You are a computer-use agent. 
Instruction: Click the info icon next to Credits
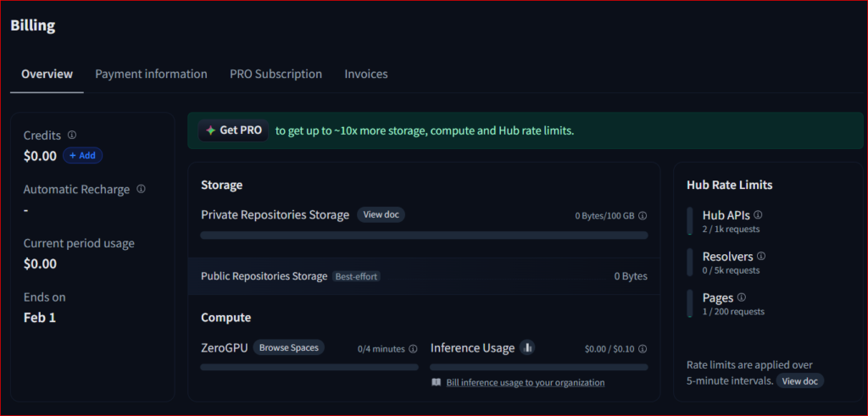point(72,135)
